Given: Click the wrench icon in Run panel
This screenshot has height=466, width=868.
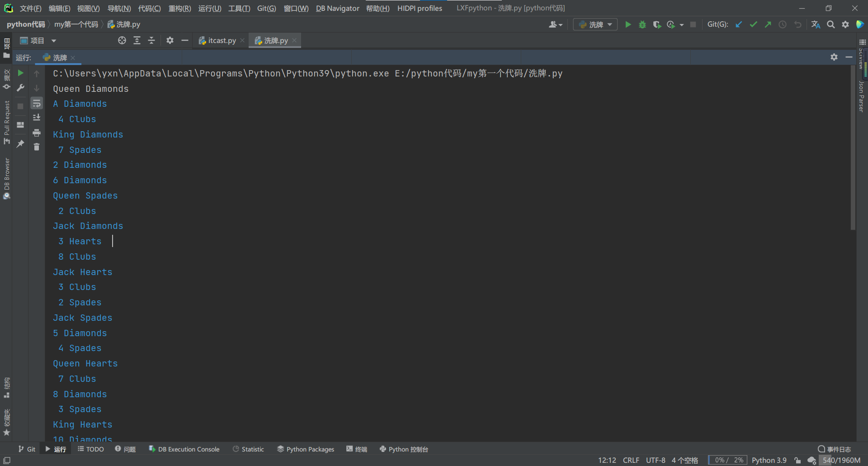Looking at the screenshot, I should coord(20,88).
